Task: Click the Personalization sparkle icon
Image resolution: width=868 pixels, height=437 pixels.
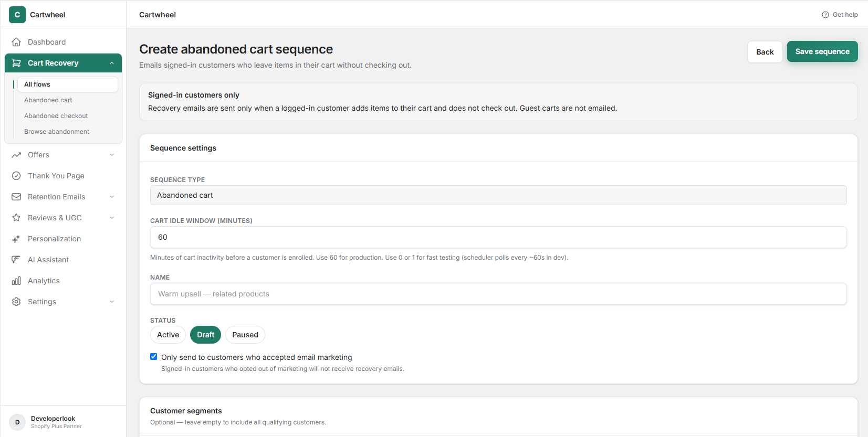Action: click(x=16, y=239)
